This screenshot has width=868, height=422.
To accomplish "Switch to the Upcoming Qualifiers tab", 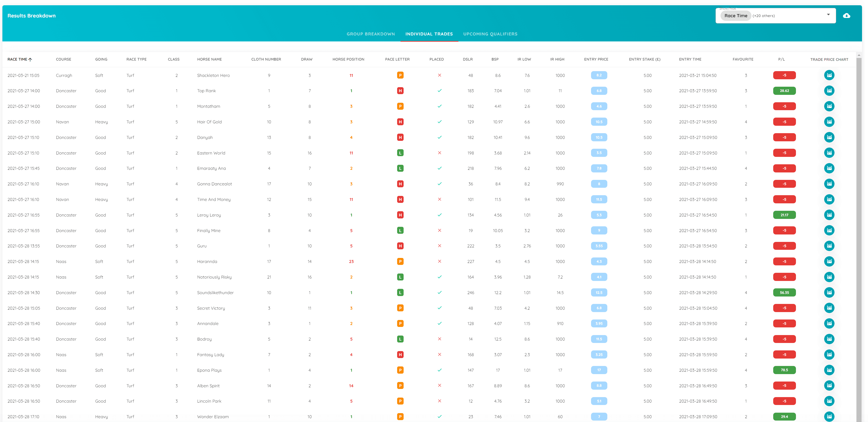I will 490,34.
